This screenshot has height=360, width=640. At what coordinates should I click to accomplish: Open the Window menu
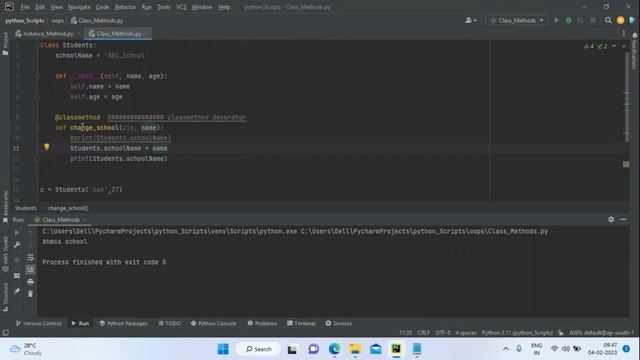click(x=202, y=7)
